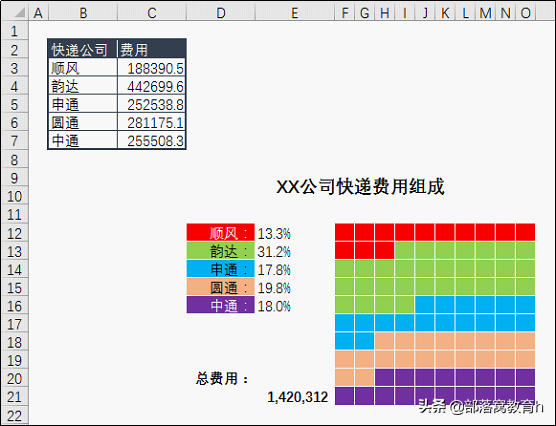Select the 申通 cell in the table
The height and width of the screenshot is (426, 556).
(82, 104)
